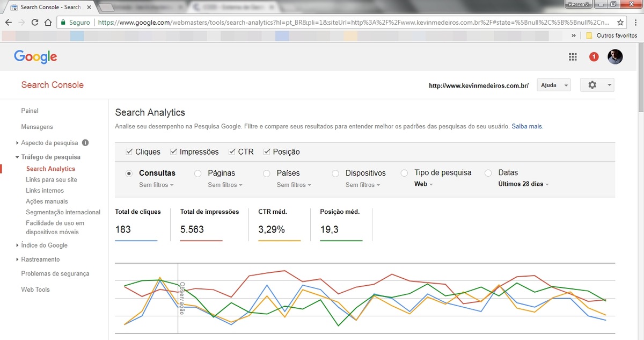This screenshot has height=340, width=644.
Task: Select the Tipo de pesquisa radio button
Action: tap(404, 173)
